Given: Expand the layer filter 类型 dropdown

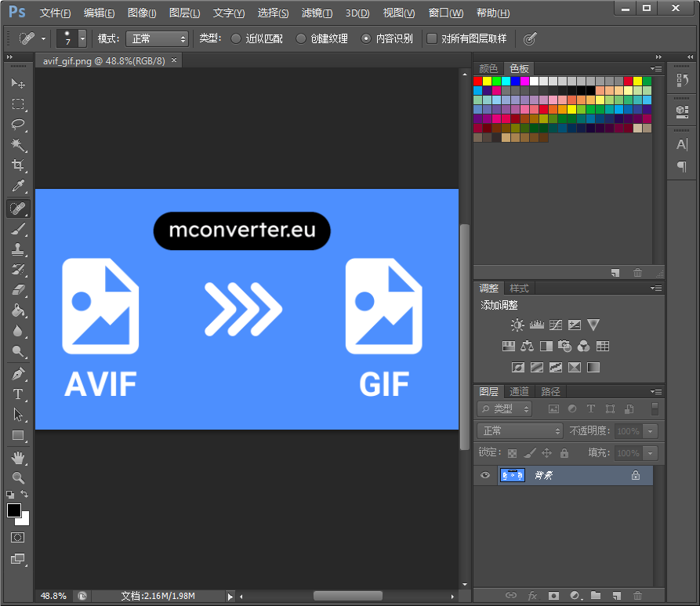Looking at the screenshot, I should click(x=505, y=408).
